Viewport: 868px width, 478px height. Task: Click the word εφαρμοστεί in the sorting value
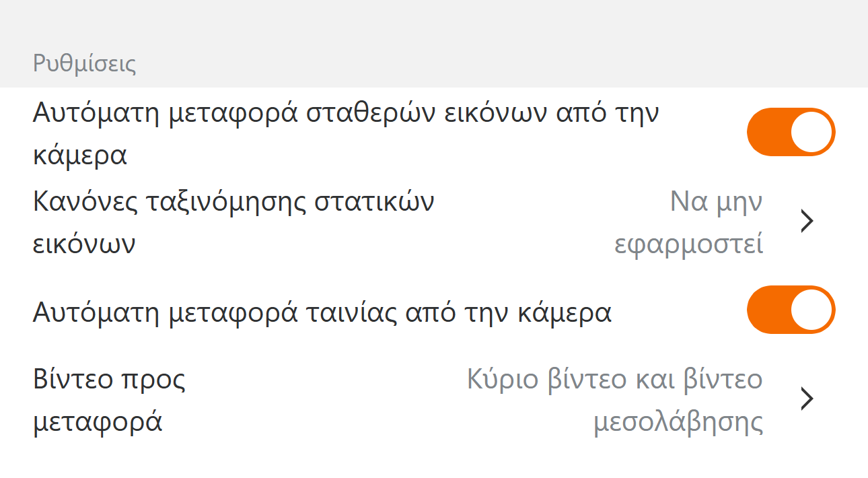coord(689,244)
